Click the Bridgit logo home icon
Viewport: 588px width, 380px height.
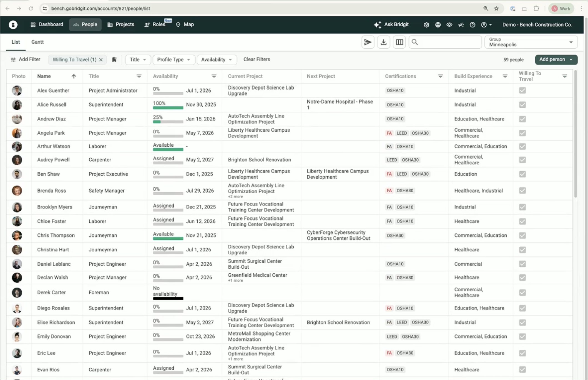pyautogui.click(x=13, y=25)
